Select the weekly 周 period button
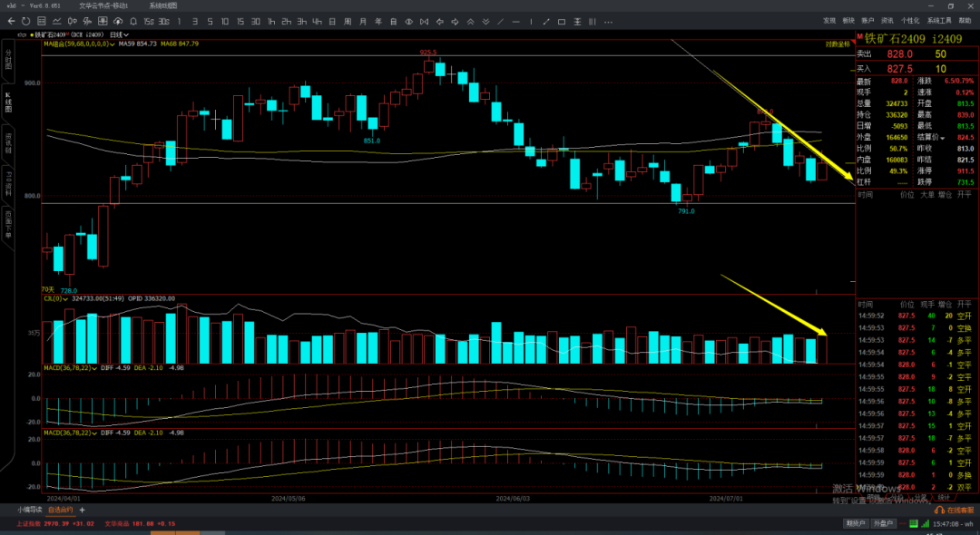Screen dimensions: 980x535 click(x=348, y=21)
